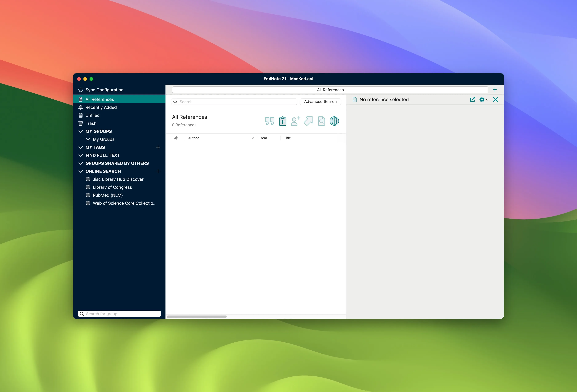Open Recently Added group

coord(119,107)
